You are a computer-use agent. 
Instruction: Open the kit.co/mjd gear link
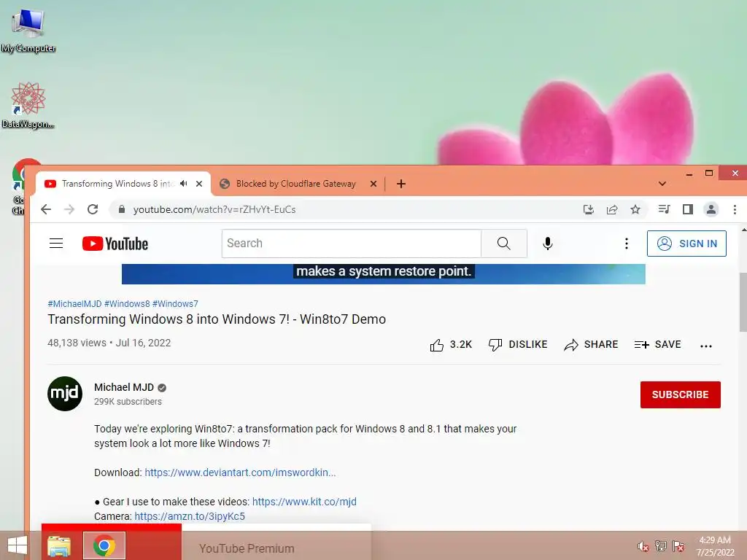tap(304, 502)
